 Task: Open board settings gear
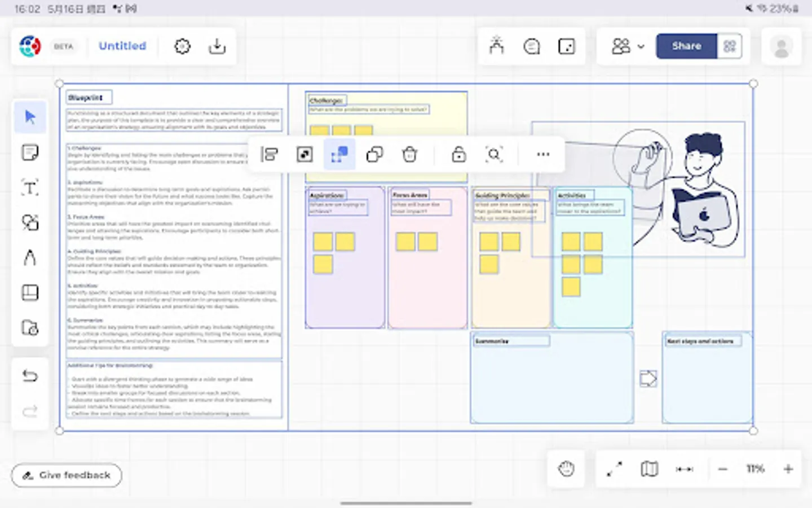click(x=182, y=46)
